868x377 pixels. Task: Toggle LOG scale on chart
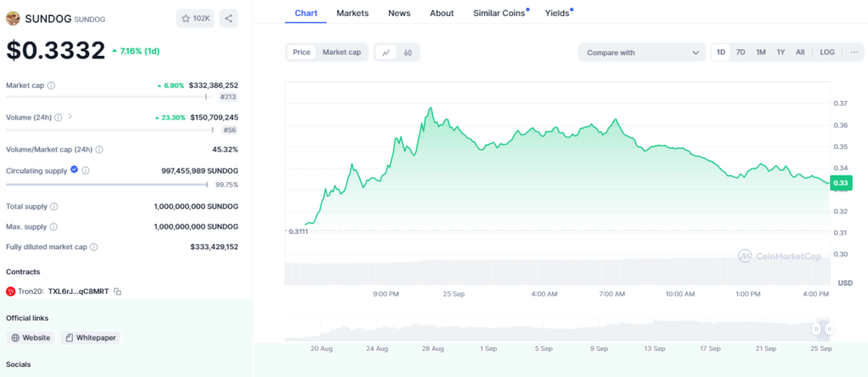pyautogui.click(x=827, y=52)
